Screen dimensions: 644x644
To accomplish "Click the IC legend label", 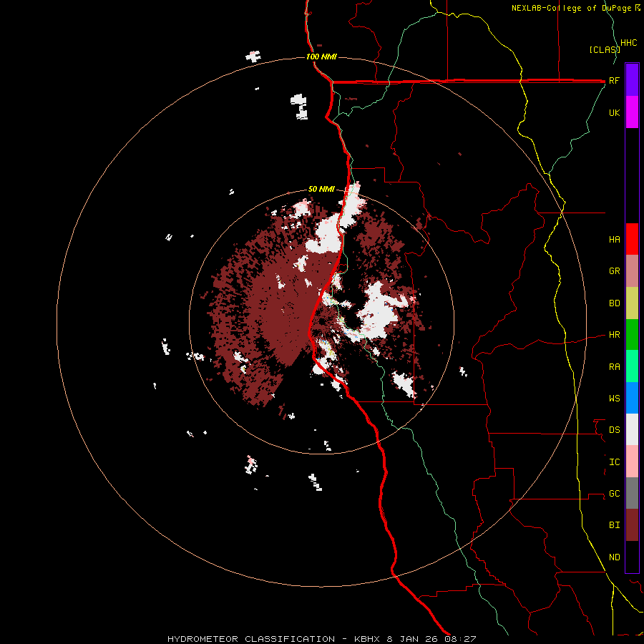I will pyautogui.click(x=615, y=462).
